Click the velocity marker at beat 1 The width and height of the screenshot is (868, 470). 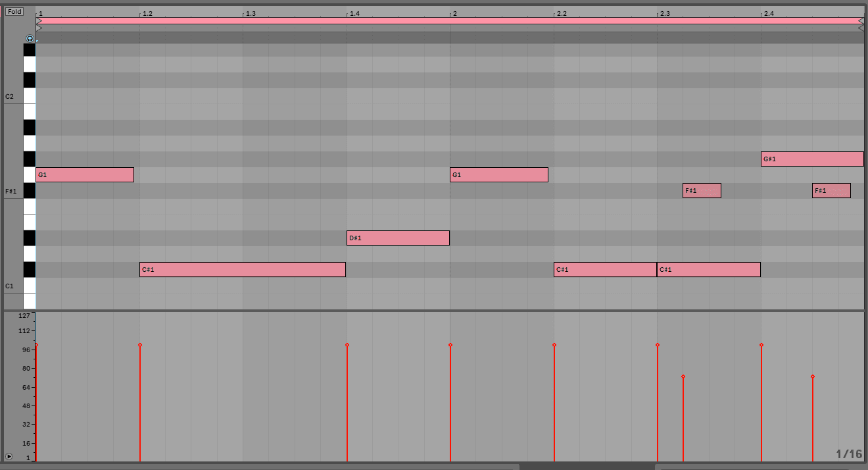click(36, 345)
